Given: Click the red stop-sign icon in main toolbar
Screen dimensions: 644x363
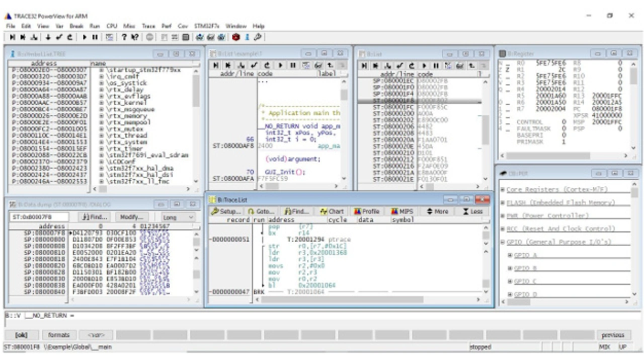Looking at the screenshot, I should (x=236, y=37).
